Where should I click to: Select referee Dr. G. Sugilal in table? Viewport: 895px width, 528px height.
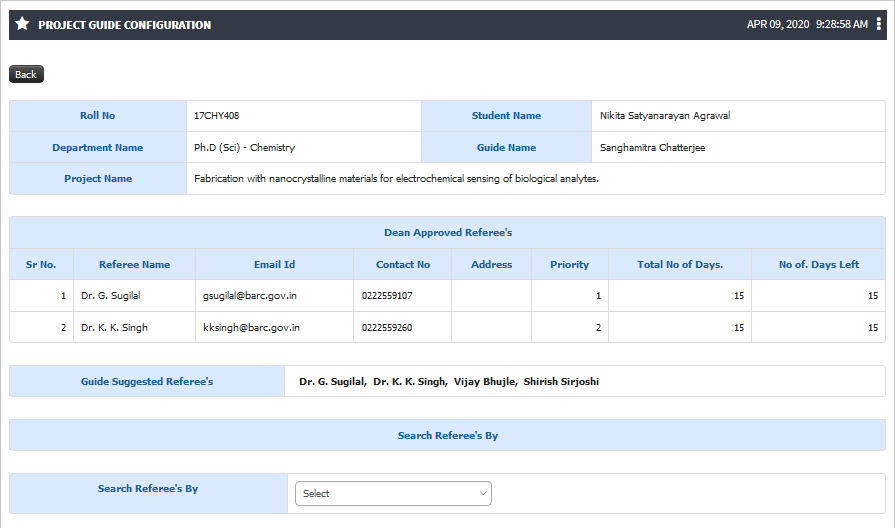click(111, 296)
